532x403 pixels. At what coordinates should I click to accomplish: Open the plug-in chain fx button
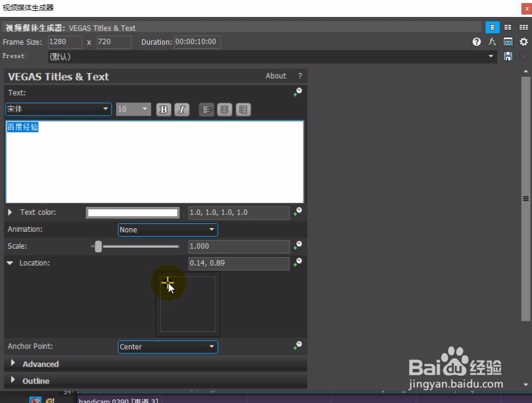coord(492,42)
